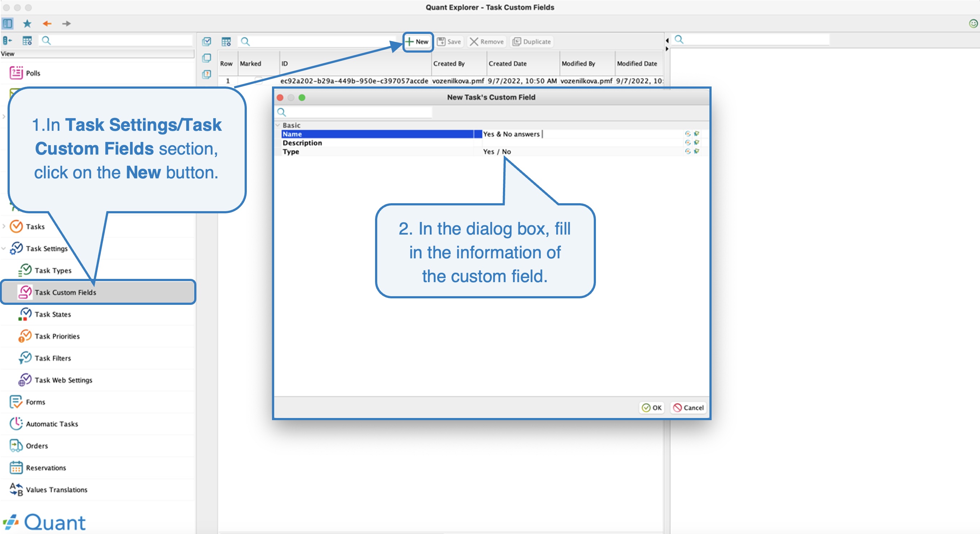This screenshot has height=534, width=980.
Task: Expand the Tasks tree node
Action: pos(4,226)
